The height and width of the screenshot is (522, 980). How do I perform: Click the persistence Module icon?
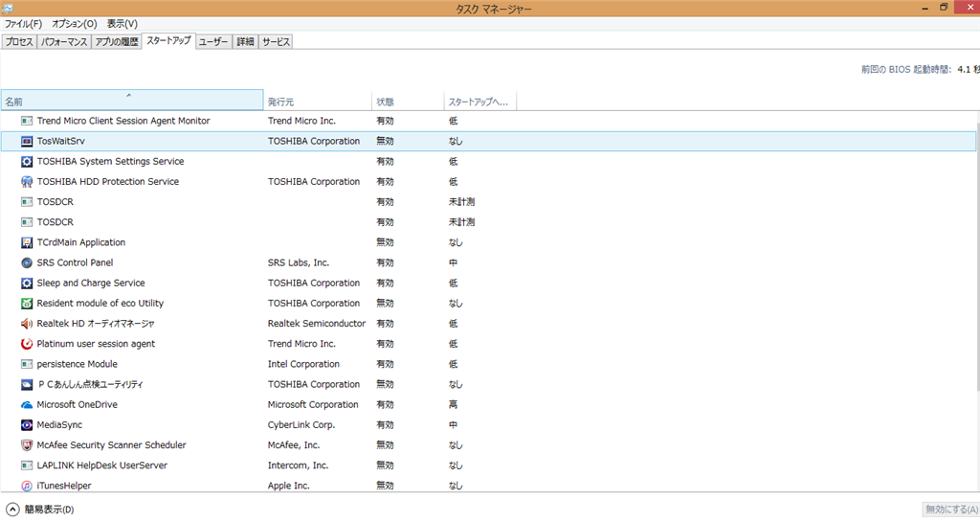tap(26, 364)
